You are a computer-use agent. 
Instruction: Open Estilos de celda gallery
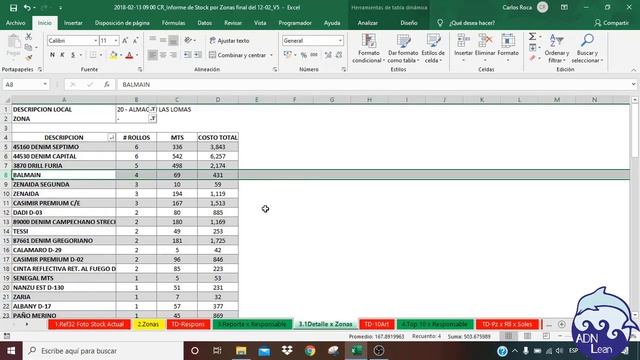click(x=433, y=48)
